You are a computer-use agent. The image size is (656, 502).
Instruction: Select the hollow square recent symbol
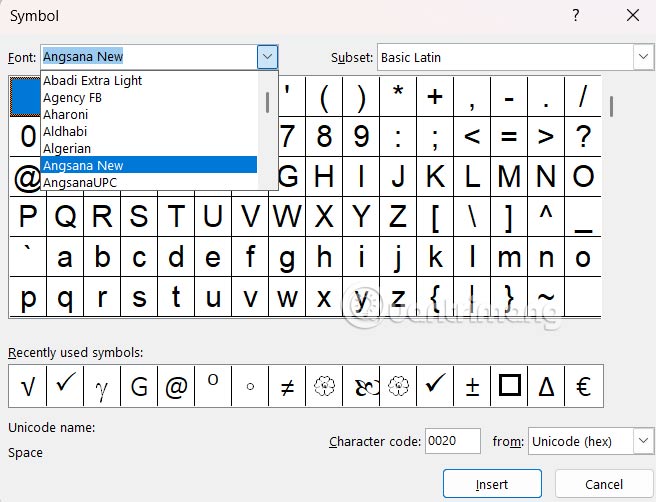point(509,386)
